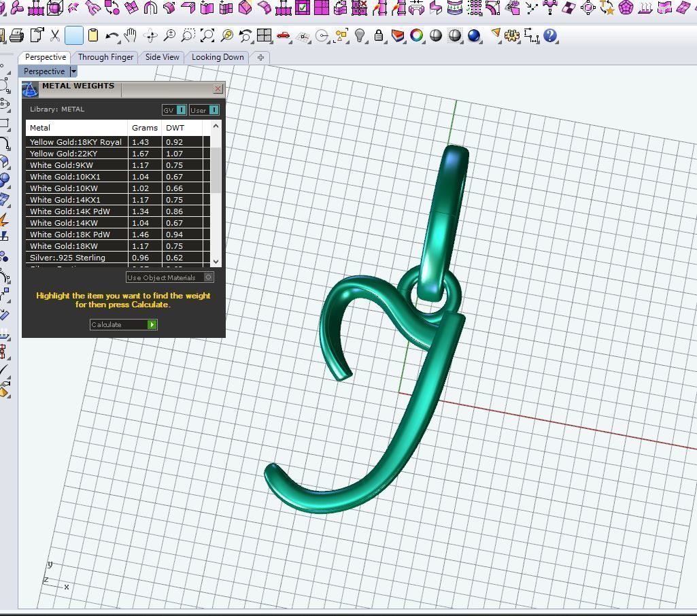697x616 pixels.
Task: Click the DWT column header
Action: tap(182, 128)
